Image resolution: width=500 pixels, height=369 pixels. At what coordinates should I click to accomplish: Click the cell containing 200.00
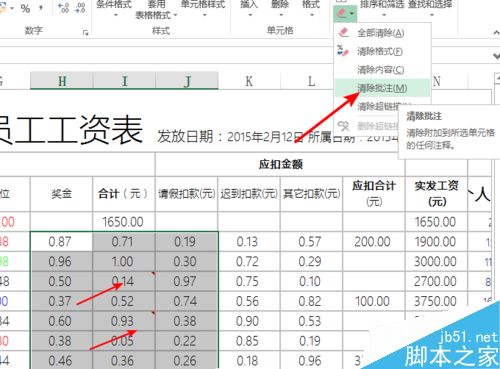tap(374, 242)
